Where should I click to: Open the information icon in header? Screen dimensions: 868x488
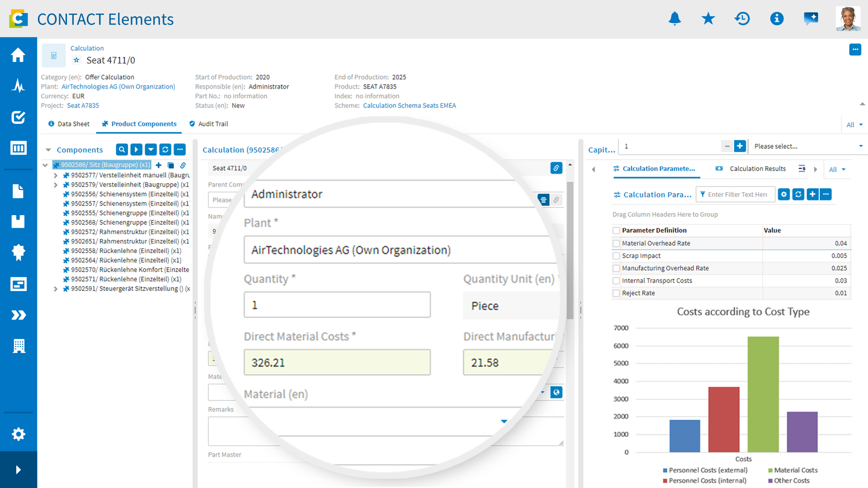pos(777,19)
